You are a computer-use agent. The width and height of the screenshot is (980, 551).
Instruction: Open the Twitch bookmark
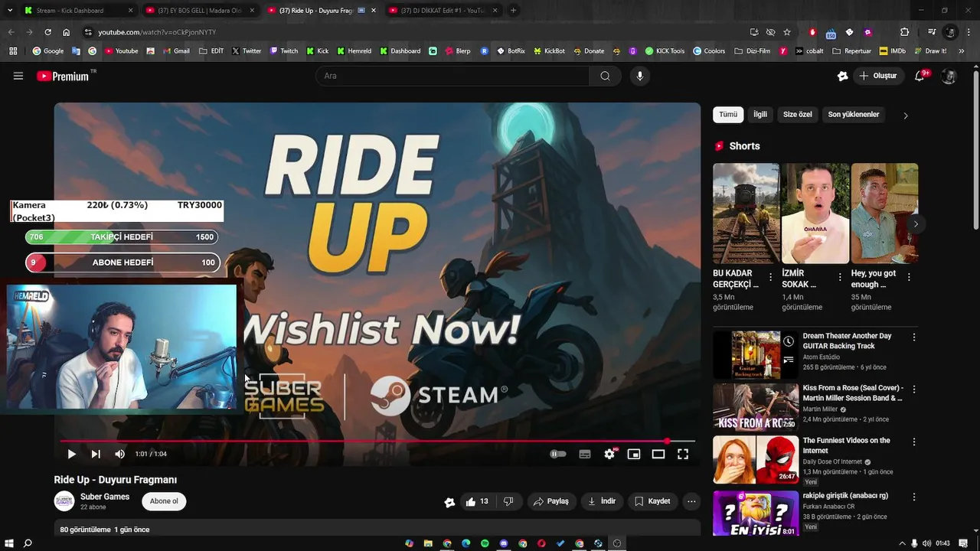(284, 51)
